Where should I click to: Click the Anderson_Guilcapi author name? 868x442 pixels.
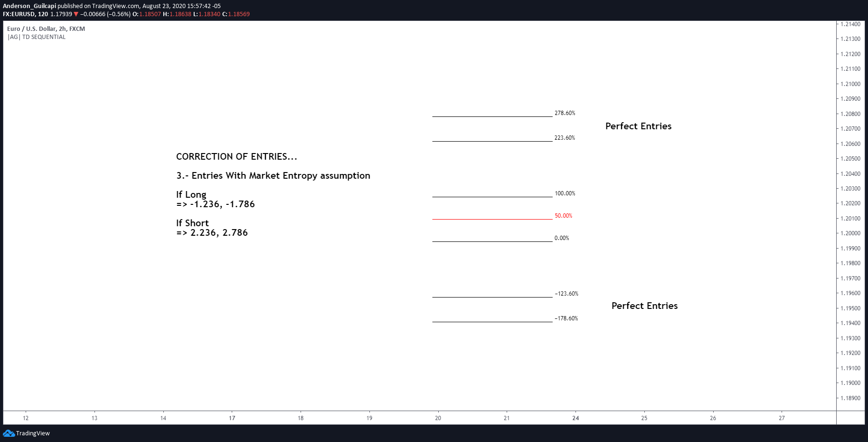[x=29, y=6]
